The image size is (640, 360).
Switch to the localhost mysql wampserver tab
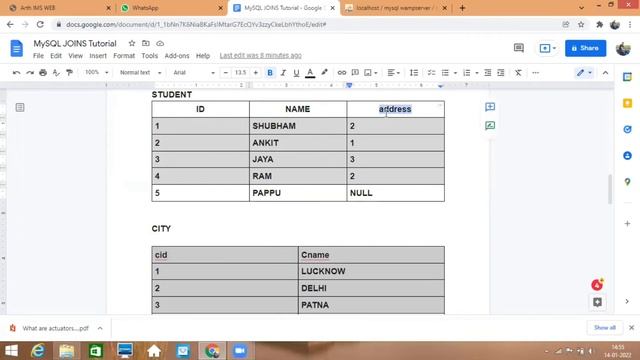(395, 8)
